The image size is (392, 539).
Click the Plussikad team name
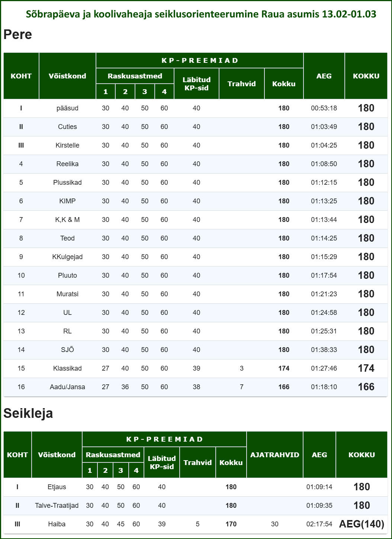(x=67, y=183)
